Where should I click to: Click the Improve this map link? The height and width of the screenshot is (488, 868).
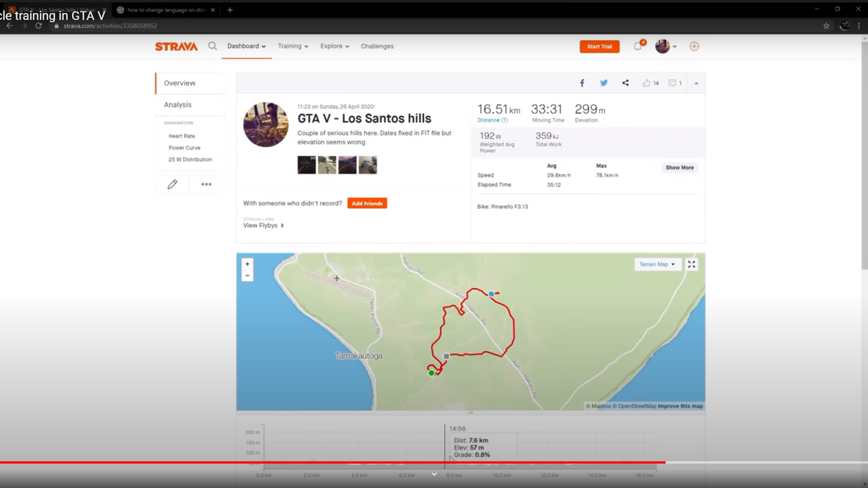click(x=680, y=406)
